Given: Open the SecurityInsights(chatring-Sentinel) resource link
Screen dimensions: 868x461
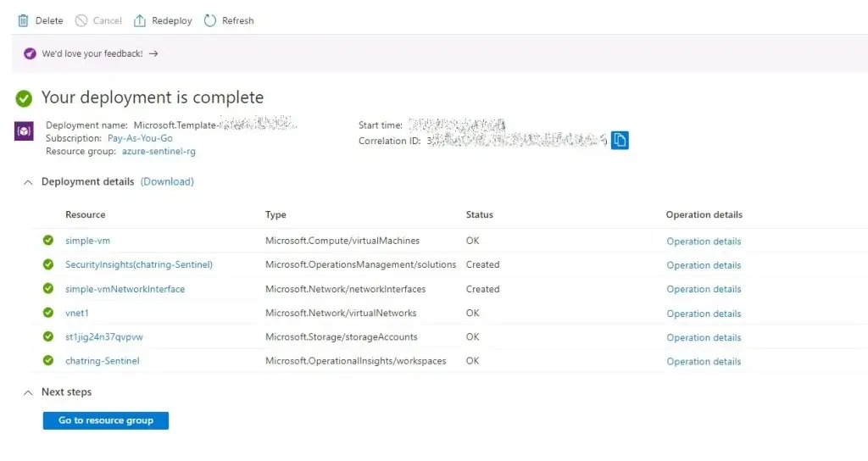Looking at the screenshot, I should coord(139,264).
